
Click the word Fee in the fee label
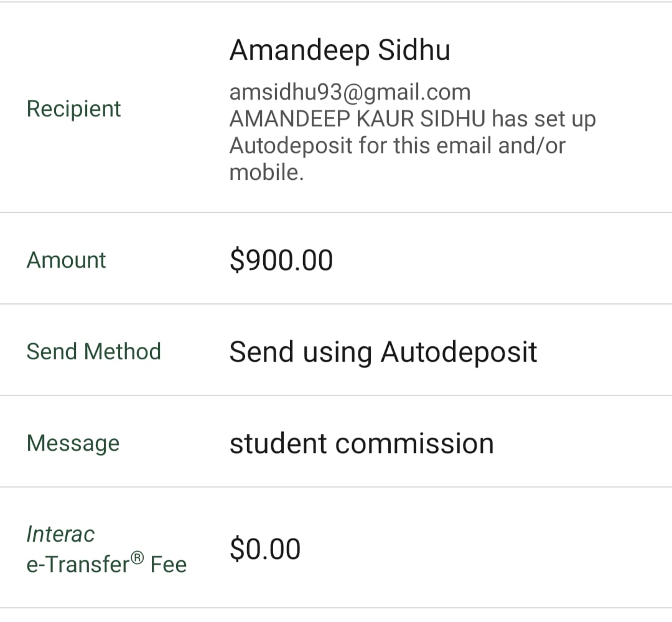pyautogui.click(x=168, y=565)
